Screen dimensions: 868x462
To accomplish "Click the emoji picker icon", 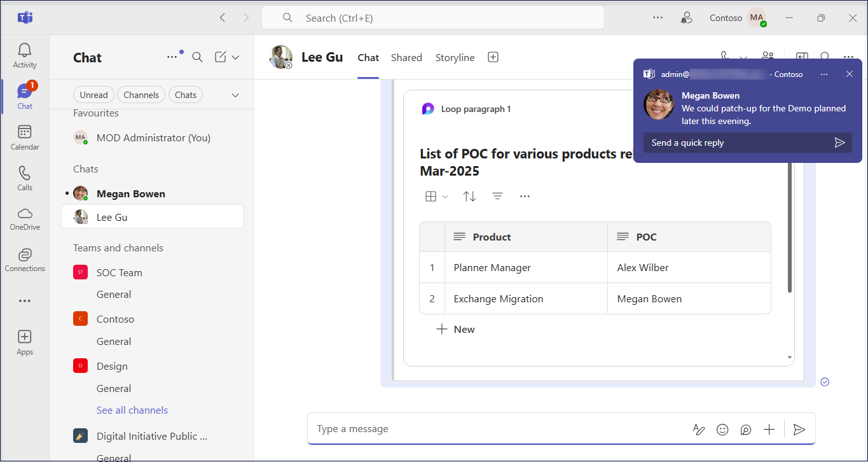I will click(x=722, y=430).
